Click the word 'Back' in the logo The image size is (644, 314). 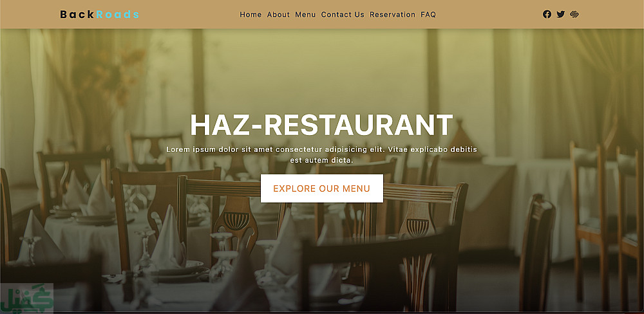pyautogui.click(x=78, y=14)
